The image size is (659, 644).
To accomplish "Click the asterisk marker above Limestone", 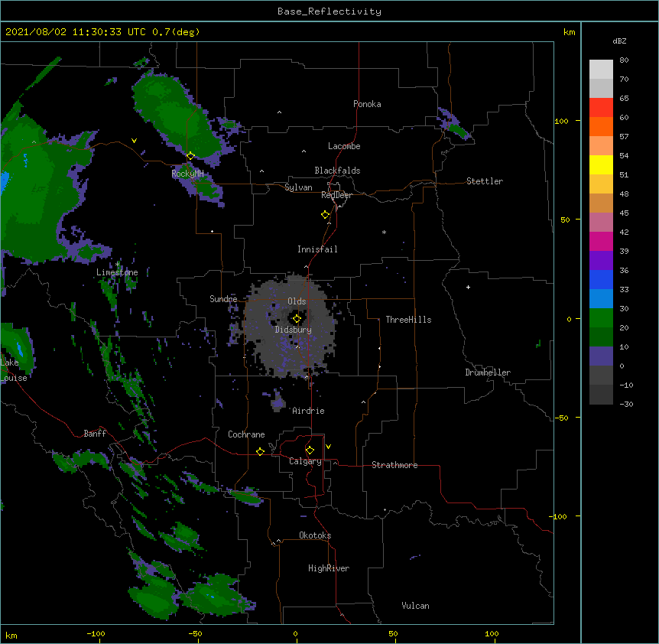I will (x=117, y=265).
